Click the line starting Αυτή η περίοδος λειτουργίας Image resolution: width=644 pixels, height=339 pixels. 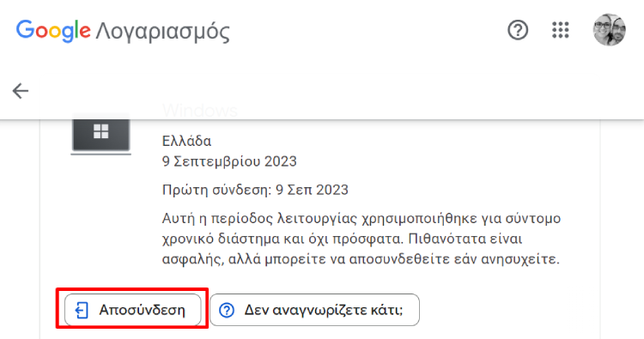point(361,219)
